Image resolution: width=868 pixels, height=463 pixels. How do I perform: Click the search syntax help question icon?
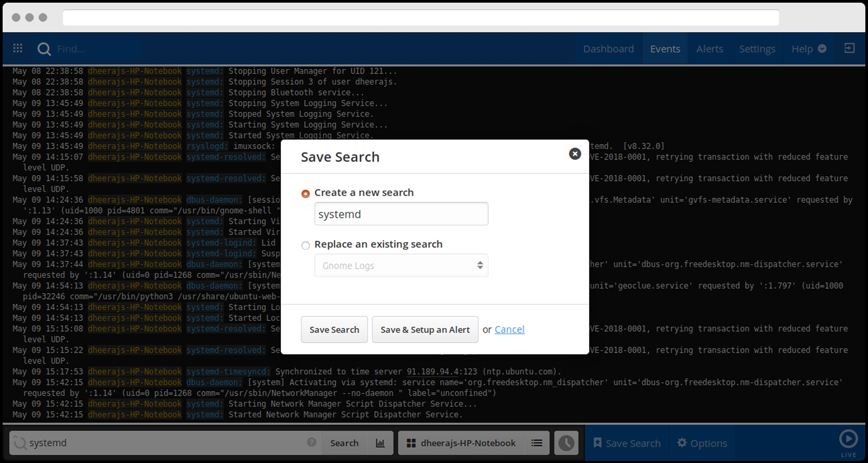(x=311, y=442)
